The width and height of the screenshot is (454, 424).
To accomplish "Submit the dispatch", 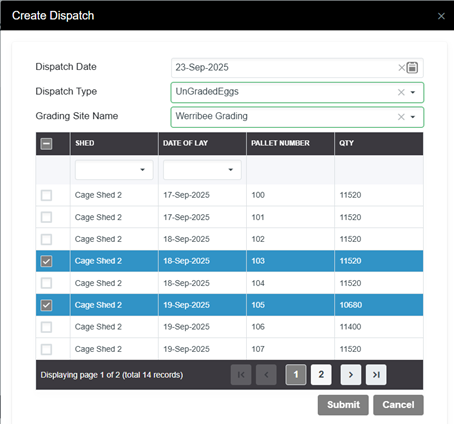I will [x=343, y=405].
